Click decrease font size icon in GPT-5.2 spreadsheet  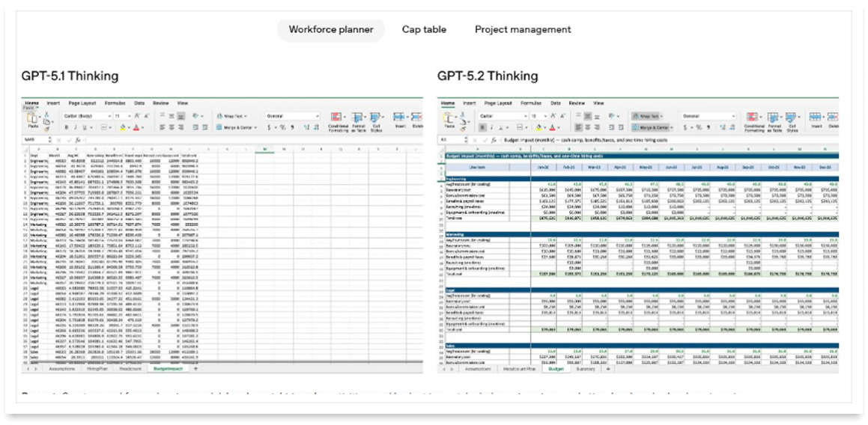tap(562, 116)
